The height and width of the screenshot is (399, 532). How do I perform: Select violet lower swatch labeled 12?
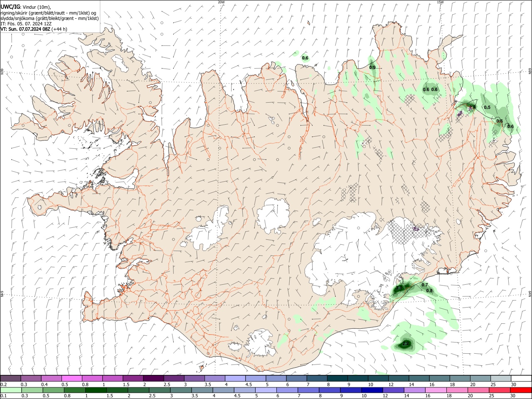tap(392, 390)
